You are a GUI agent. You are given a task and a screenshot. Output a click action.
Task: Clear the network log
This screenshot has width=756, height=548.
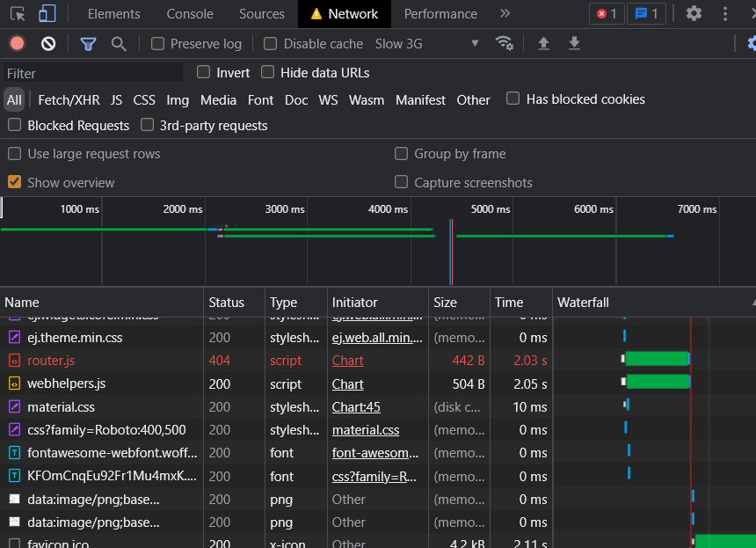click(48, 43)
